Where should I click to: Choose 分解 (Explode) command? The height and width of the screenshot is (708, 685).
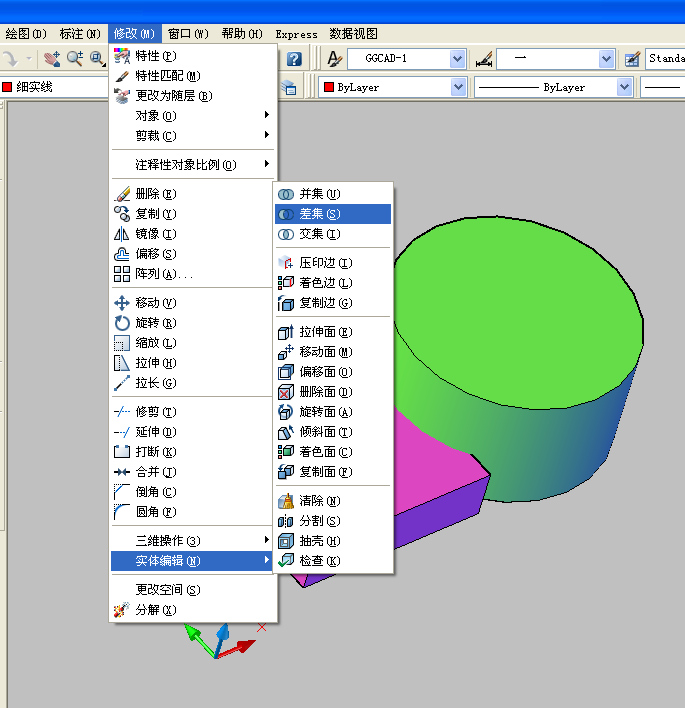coord(193,610)
